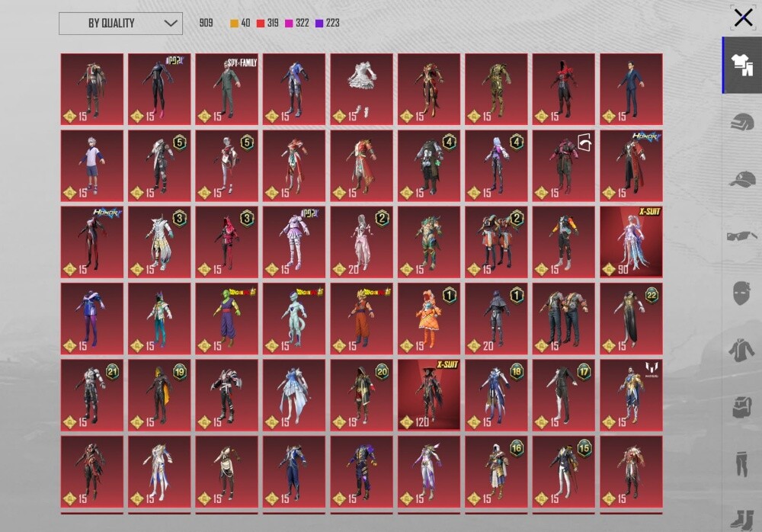This screenshot has width=762, height=532.
Task: Select the dark armor outfit costing 20 badge 1
Action: (x=496, y=319)
